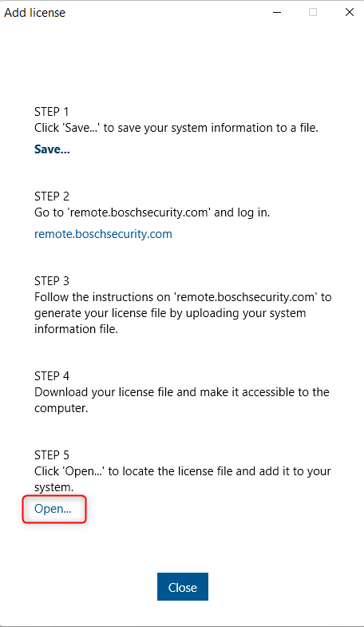364x627 pixels.
Task: Click the 'STEP 3' heading
Action: click(52, 281)
